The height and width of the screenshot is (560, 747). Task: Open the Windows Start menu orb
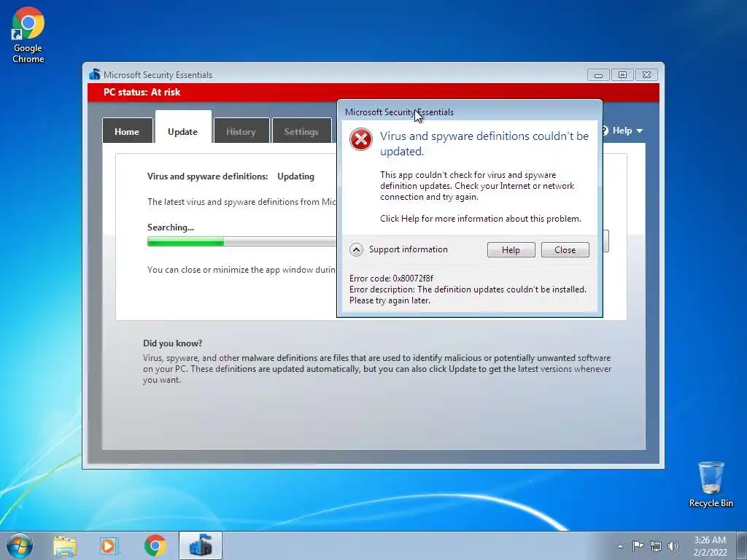(20, 545)
